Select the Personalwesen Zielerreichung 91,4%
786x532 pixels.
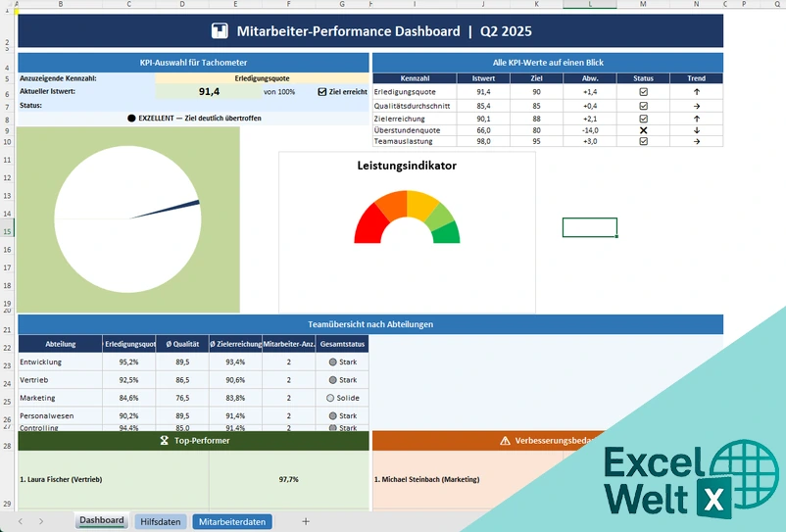click(x=235, y=415)
